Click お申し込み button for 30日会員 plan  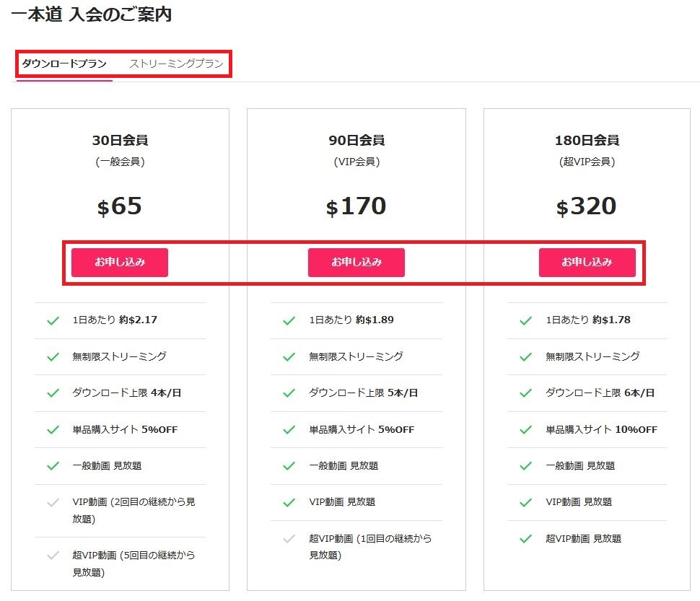click(x=120, y=263)
